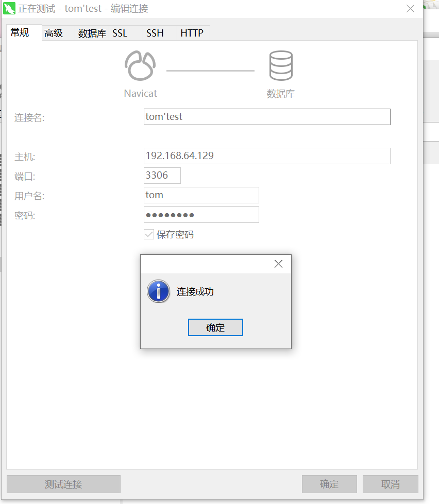
Task: Click the 连接名 input field
Action: click(267, 117)
